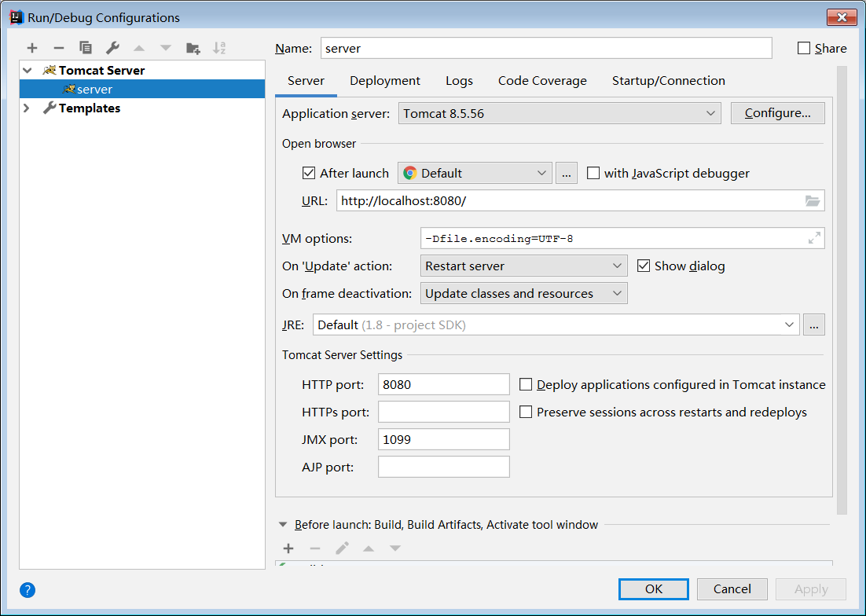Image resolution: width=866 pixels, height=616 pixels.
Task: Focus the HTTPs port field
Action: pyautogui.click(x=443, y=412)
